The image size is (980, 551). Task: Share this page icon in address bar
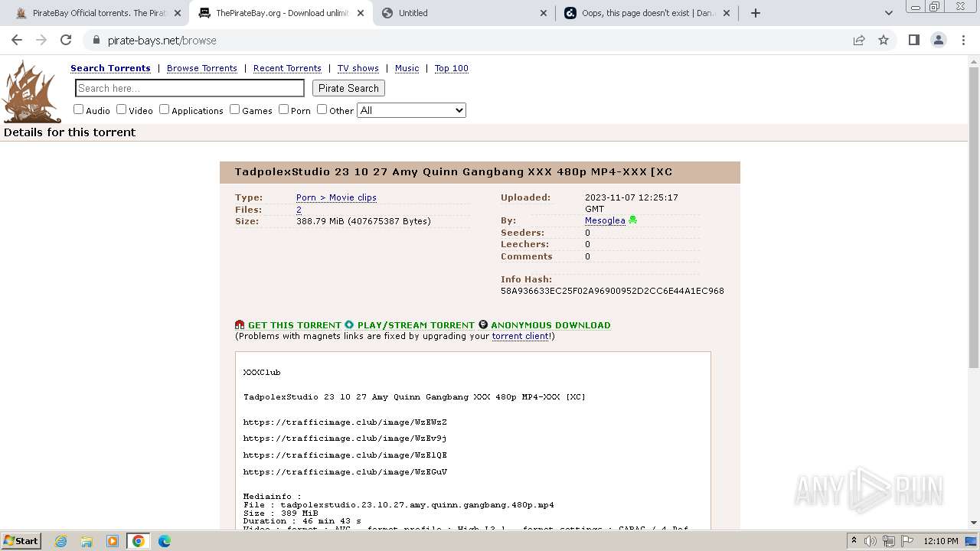859,40
